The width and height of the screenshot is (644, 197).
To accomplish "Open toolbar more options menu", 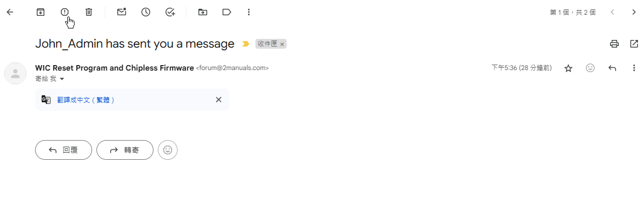I will pyautogui.click(x=248, y=12).
